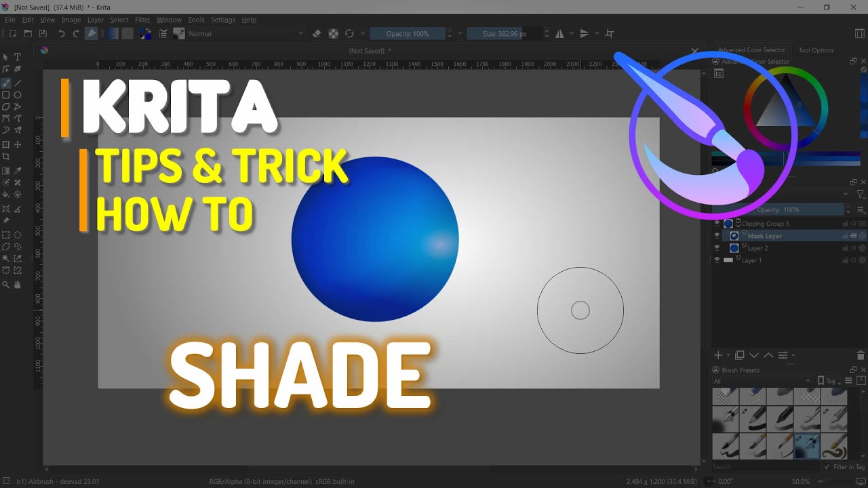Open the File menu
The width and height of the screenshot is (868, 488).
point(10,20)
